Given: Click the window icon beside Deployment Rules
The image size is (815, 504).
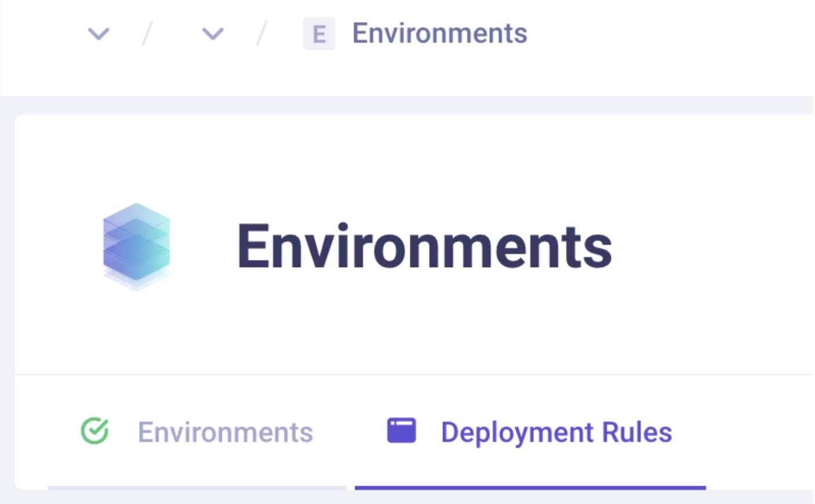Looking at the screenshot, I should click(402, 430).
